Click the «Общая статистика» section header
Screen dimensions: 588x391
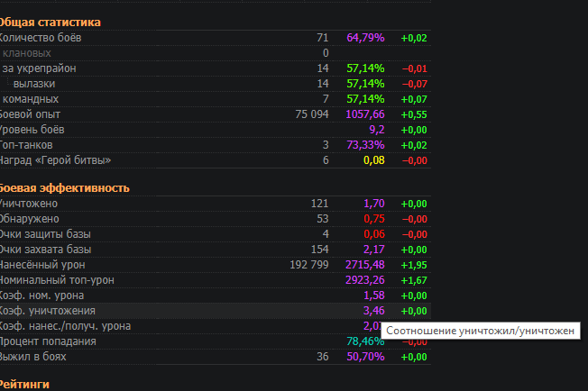[50, 22]
